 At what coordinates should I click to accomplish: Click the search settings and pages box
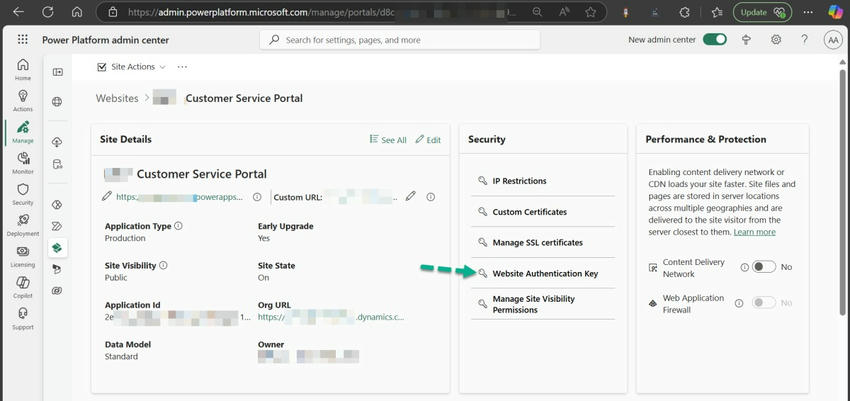(400, 40)
